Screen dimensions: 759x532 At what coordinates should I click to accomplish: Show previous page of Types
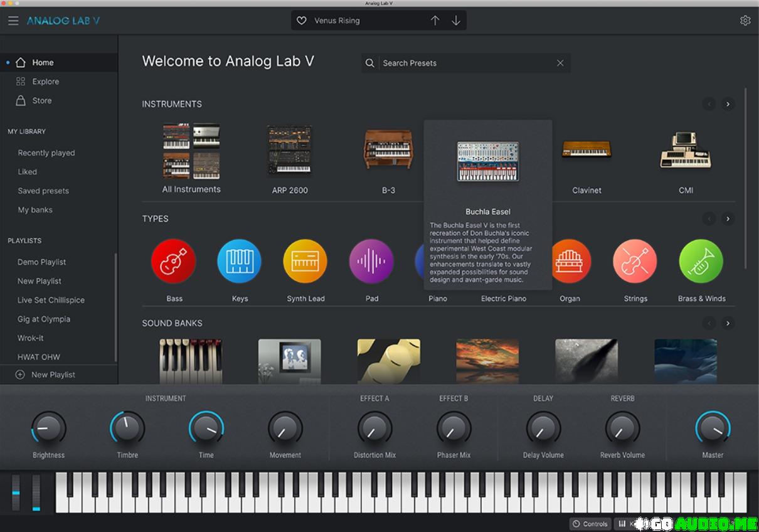tap(709, 219)
